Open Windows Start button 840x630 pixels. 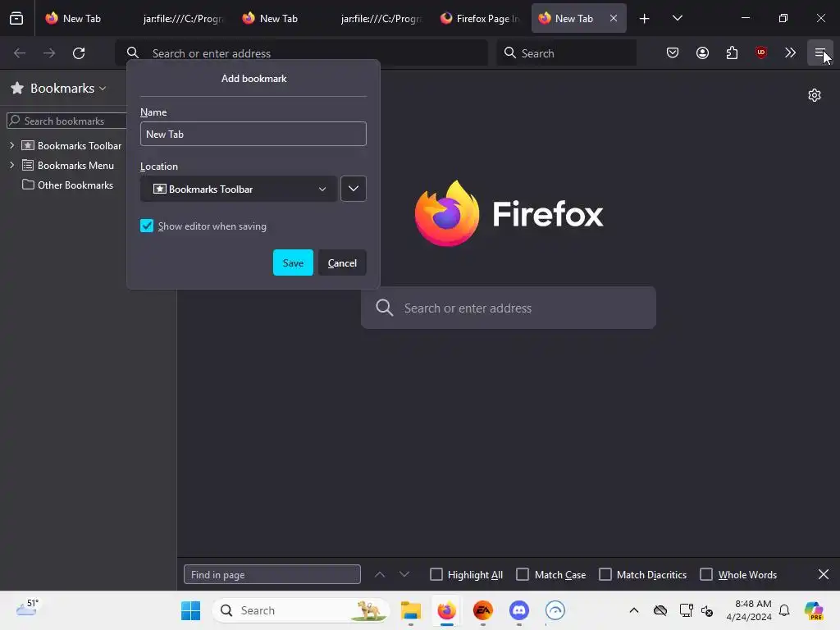(190, 610)
